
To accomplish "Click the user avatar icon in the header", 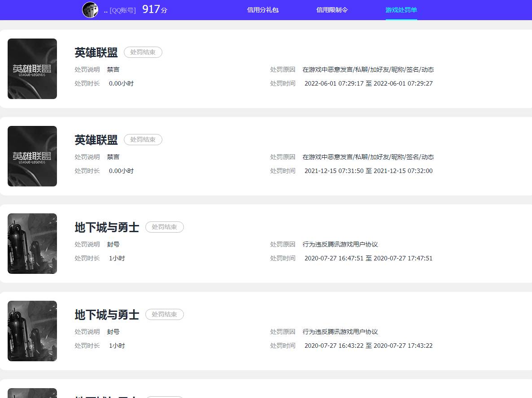I will pos(90,9).
